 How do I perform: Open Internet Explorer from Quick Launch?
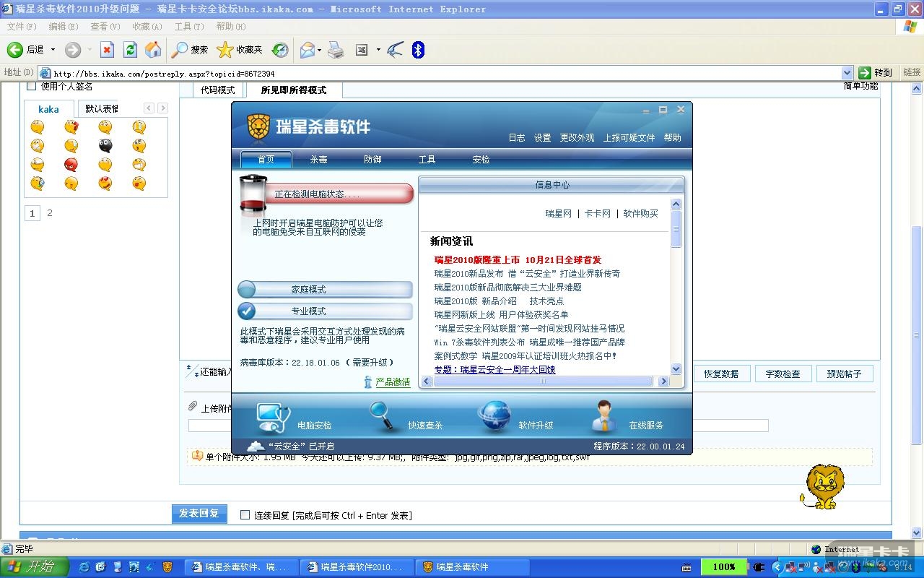(x=84, y=567)
